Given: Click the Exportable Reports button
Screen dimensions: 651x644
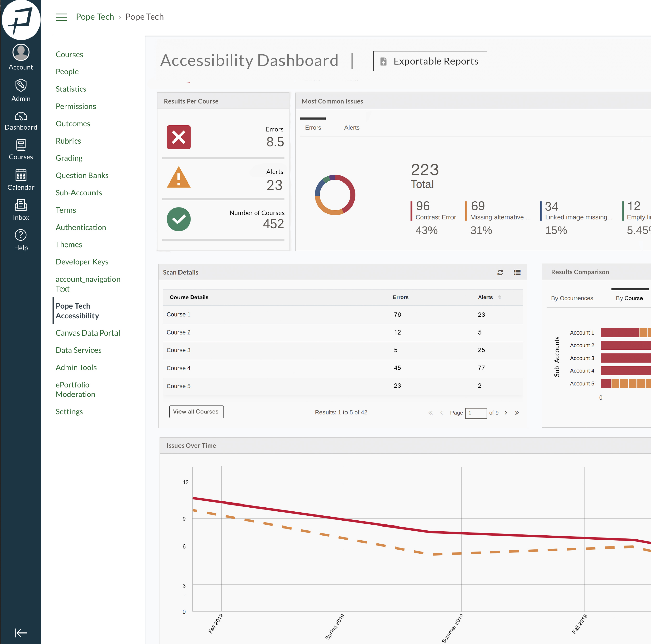Looking at the screenshot, I should 429,61.
